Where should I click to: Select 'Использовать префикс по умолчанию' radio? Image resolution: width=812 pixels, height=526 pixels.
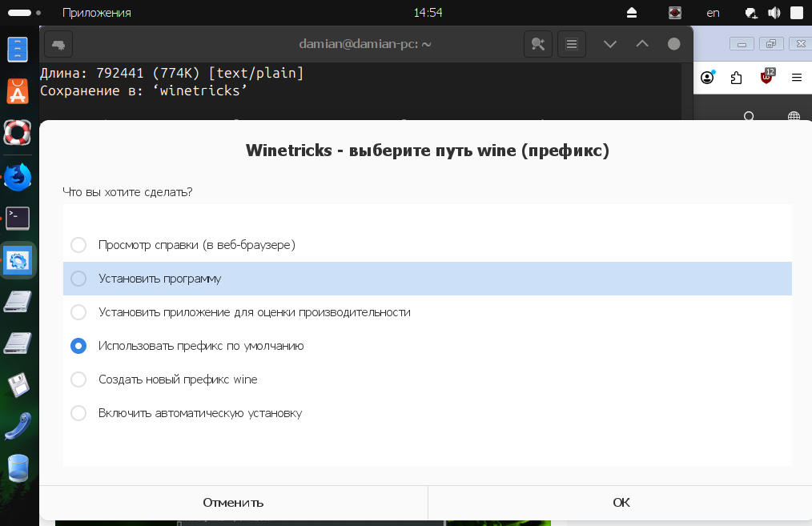tap(428, 346)
